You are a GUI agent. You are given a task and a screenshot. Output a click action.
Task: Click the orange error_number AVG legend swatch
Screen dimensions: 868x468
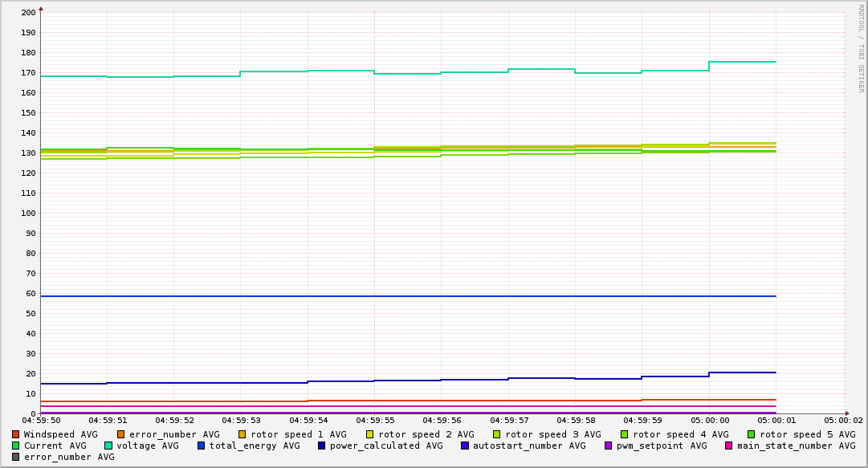[x=121, y=434]
